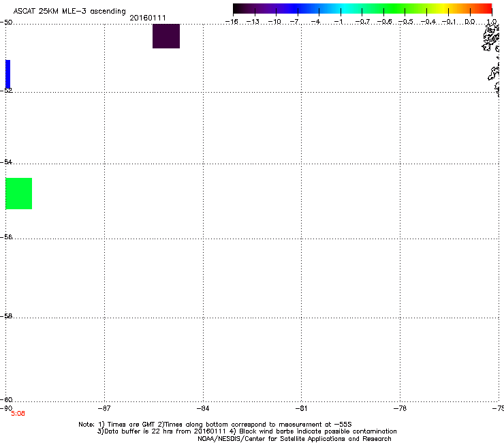Click the title 'ASCAT 25KM MLE-3 ascending'
This screenshot has height=443, width=504.
pyautogui.click(x=69, y=11)
